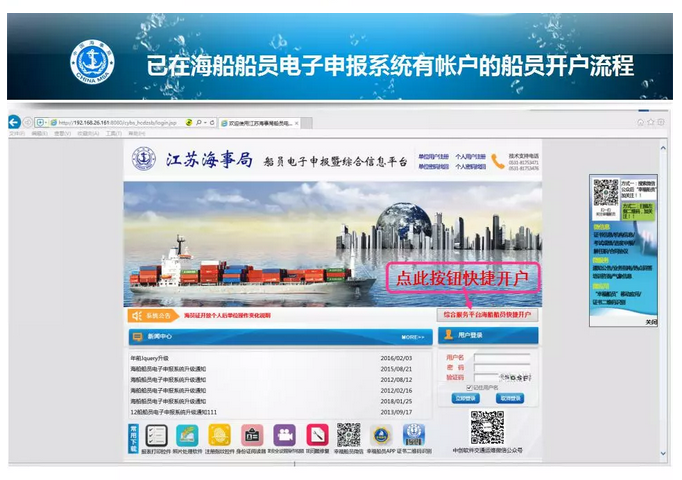
Task: Open the 帮助 menu
Action: click(x=136, y=133)
